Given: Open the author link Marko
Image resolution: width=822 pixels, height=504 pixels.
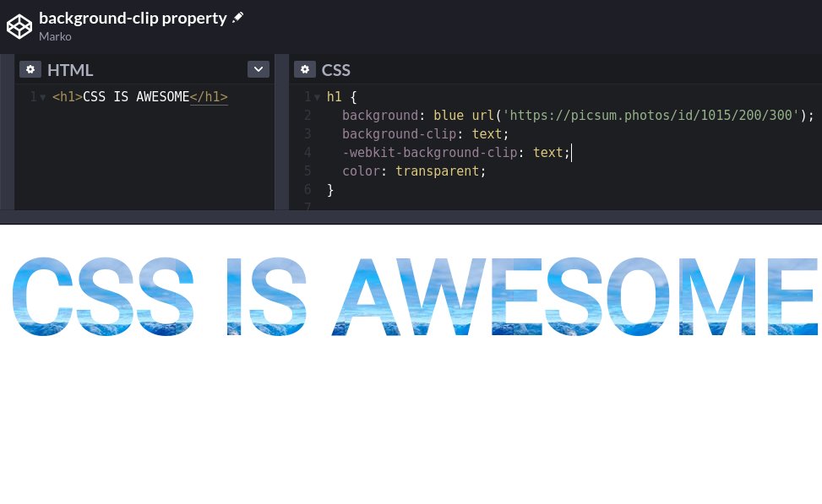Looking at the screenshot, I should [55, 36].
